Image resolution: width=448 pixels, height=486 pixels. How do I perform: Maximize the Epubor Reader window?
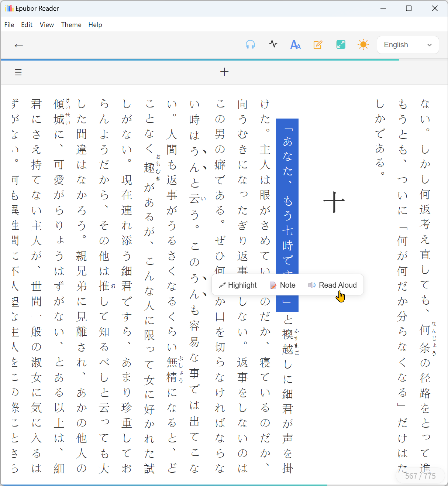[x=409, y=8]
